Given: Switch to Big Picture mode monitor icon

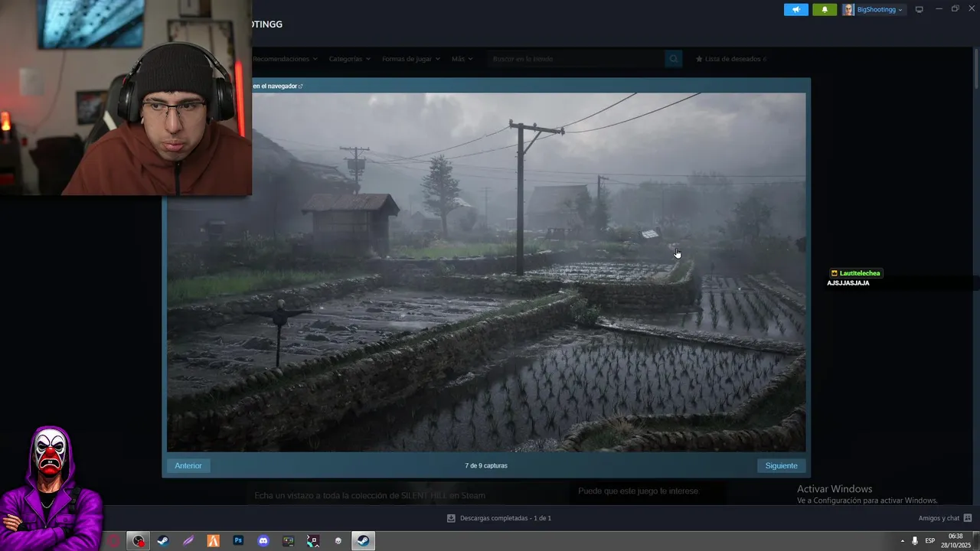Looking at the screenshot, I should pyautogui.click(x=920, y=10).
